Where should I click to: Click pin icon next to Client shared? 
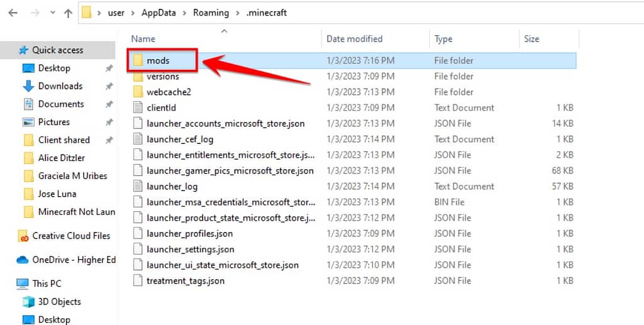[109, 140]
